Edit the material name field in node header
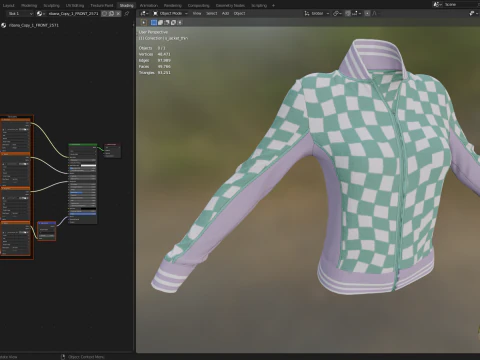 73,14
